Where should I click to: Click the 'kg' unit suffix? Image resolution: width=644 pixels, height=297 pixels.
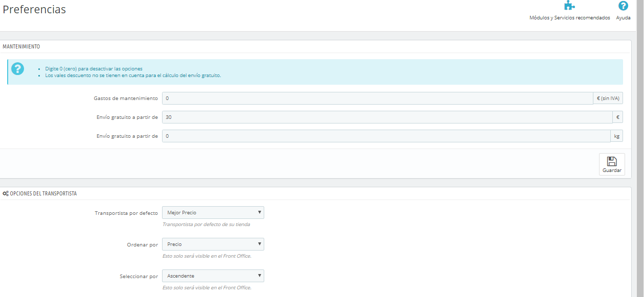tap(617, 136)
